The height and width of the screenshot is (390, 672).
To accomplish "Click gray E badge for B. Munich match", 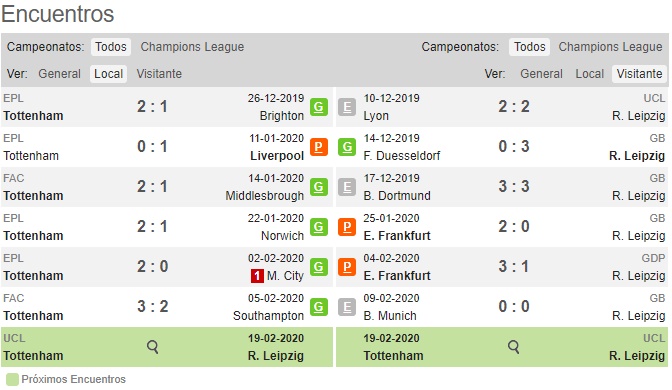I will point(347,307).
